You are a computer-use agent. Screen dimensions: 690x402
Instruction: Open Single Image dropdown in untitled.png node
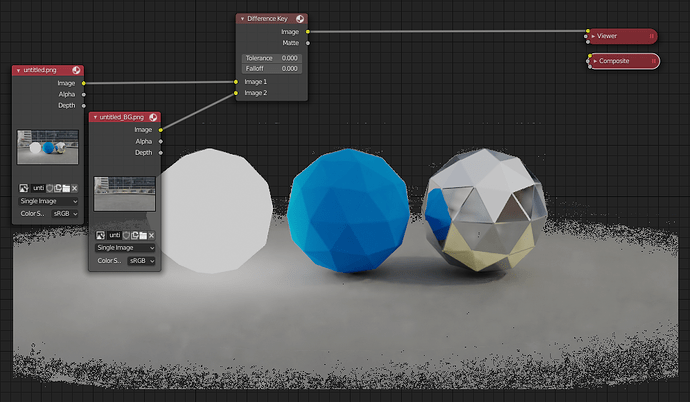click(48, 201)
